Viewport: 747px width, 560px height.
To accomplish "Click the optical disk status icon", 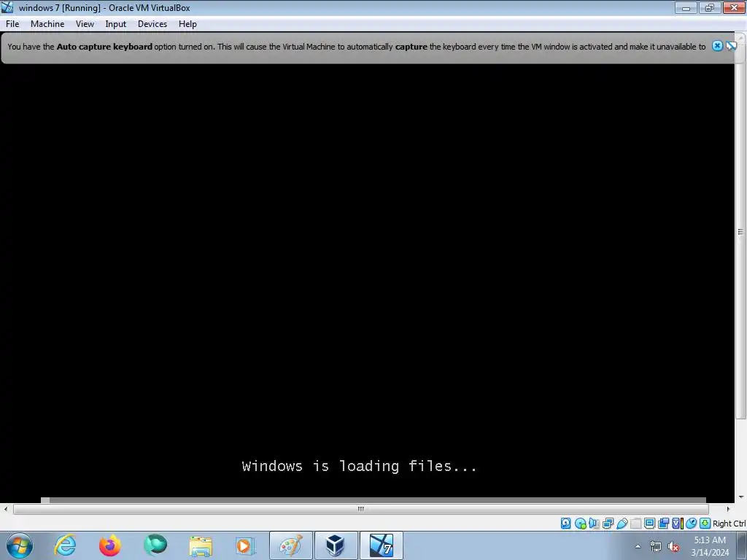I will point(580,524).
